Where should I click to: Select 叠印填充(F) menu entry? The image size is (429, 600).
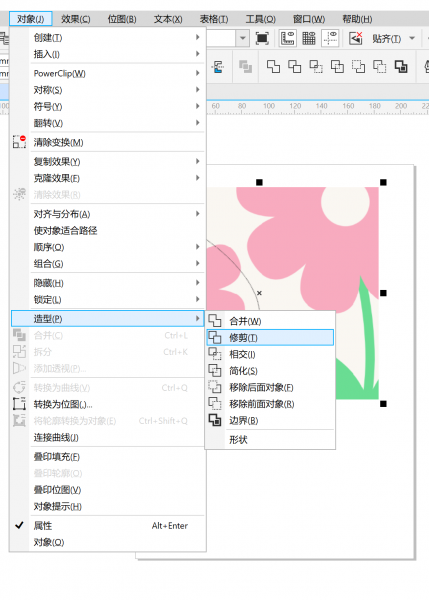click(108, 457)
